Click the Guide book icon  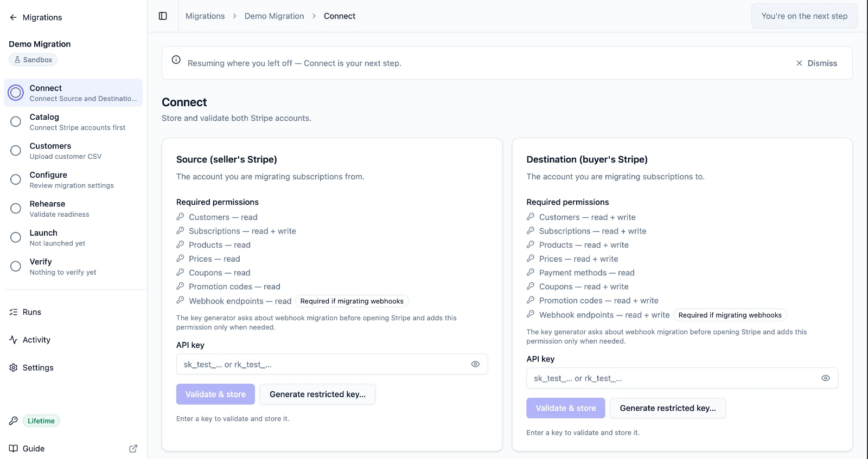14,449
